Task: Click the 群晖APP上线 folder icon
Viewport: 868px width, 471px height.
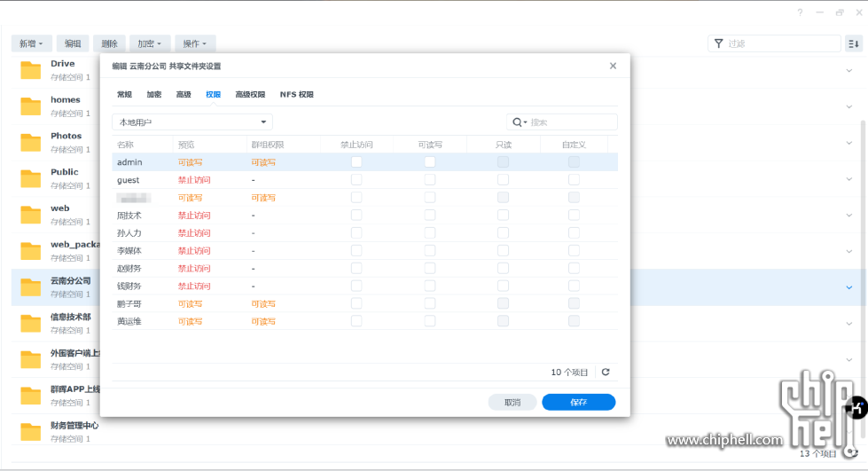Action: pyautogui.click(x=30, y=396)
